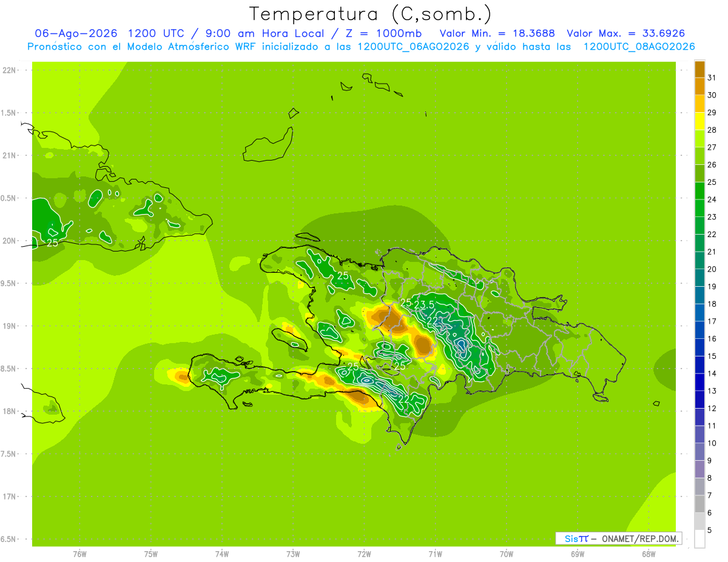Image resolution: width=728 pixels, height=562 pixels.
Task: Pick the legend band between 22 and 23
Action: coord(699,226)
